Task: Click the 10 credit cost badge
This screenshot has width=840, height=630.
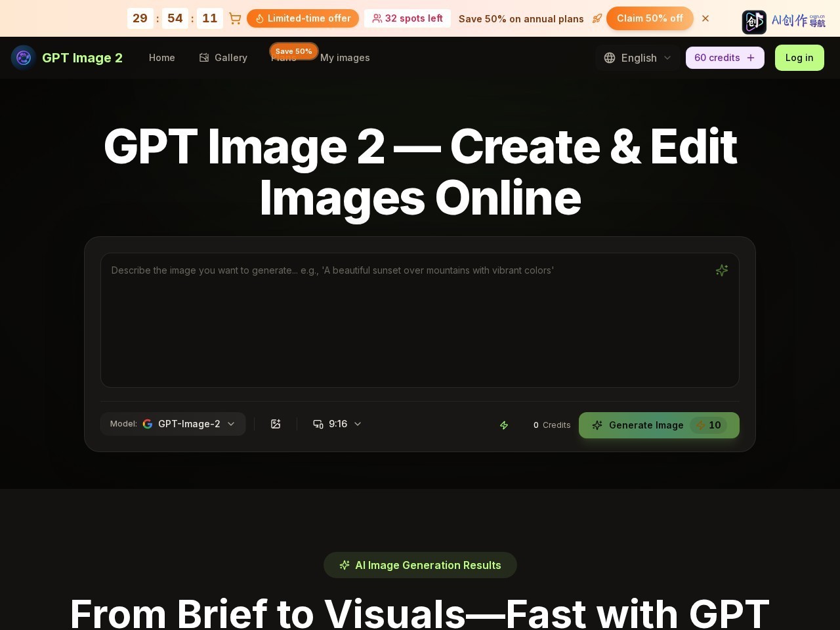Action: point(708,425)
